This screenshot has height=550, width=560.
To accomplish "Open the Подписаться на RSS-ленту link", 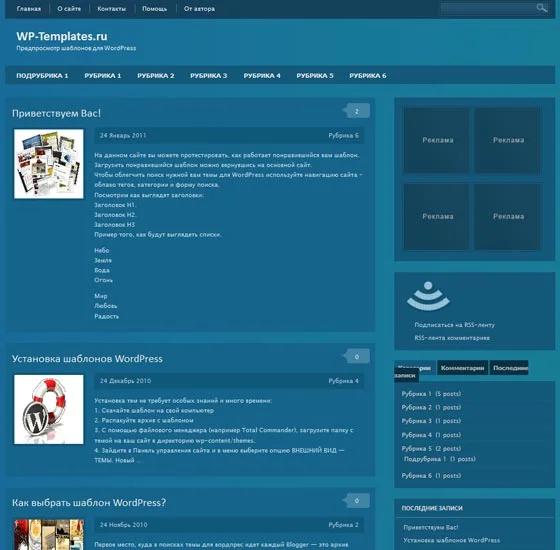I will pyautogui.click(x=454, y=325).
